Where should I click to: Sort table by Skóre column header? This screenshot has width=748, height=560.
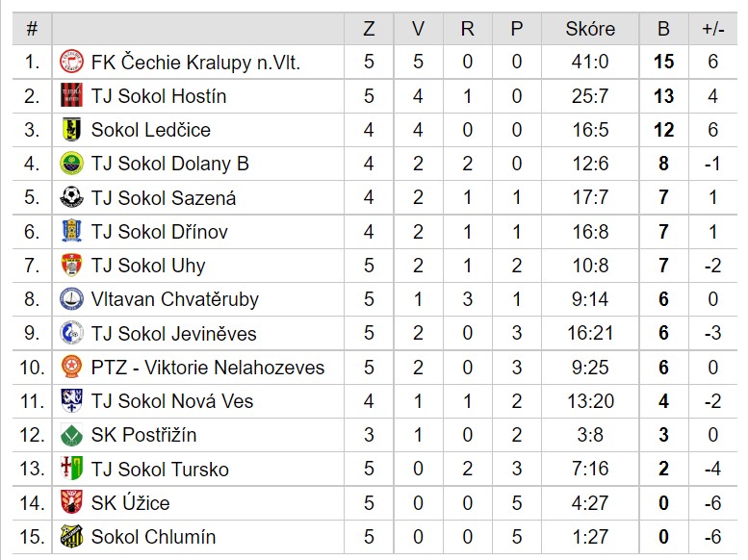tap(590, 29)
